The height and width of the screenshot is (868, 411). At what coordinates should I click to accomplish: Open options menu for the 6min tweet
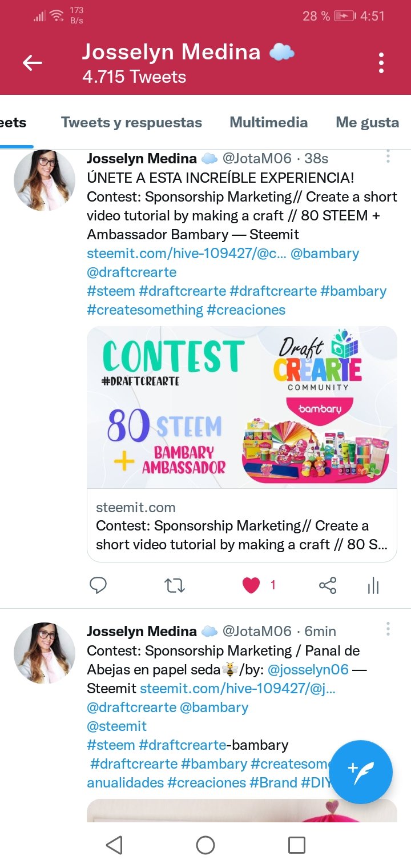point(388,629)
